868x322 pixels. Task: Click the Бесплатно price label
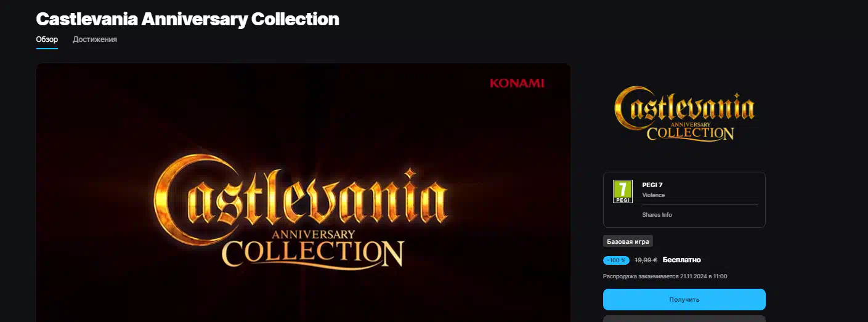681,260
